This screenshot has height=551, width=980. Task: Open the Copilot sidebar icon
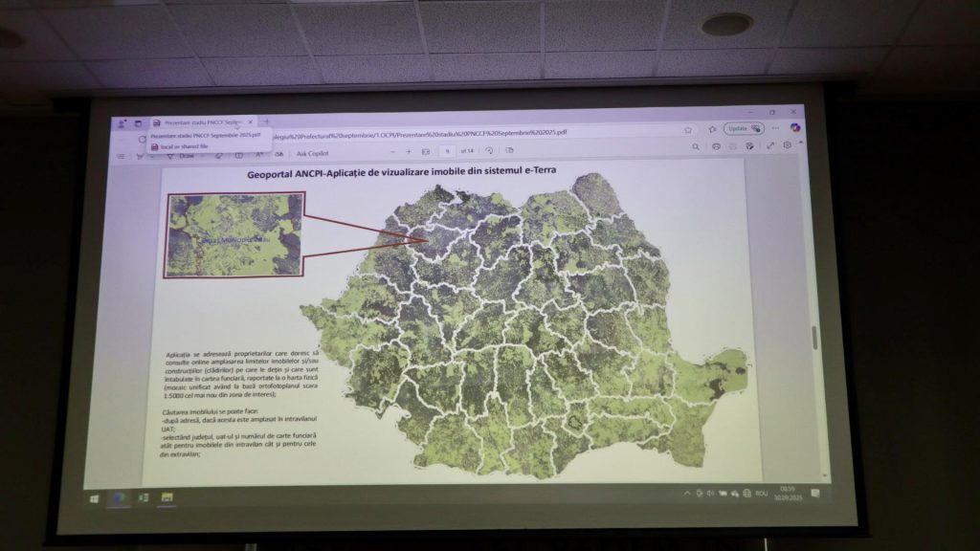[x=794, y=128]
